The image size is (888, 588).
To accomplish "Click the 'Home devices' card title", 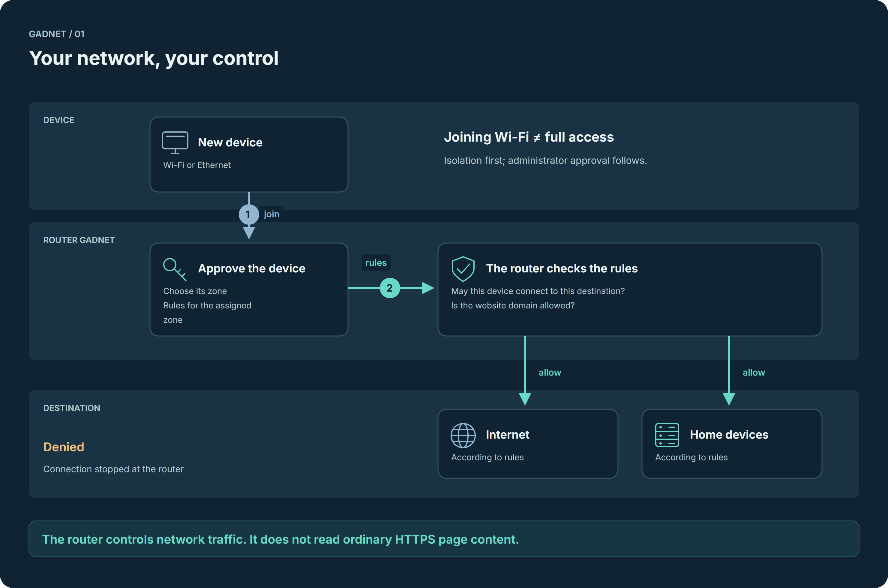I will (729, 435).
